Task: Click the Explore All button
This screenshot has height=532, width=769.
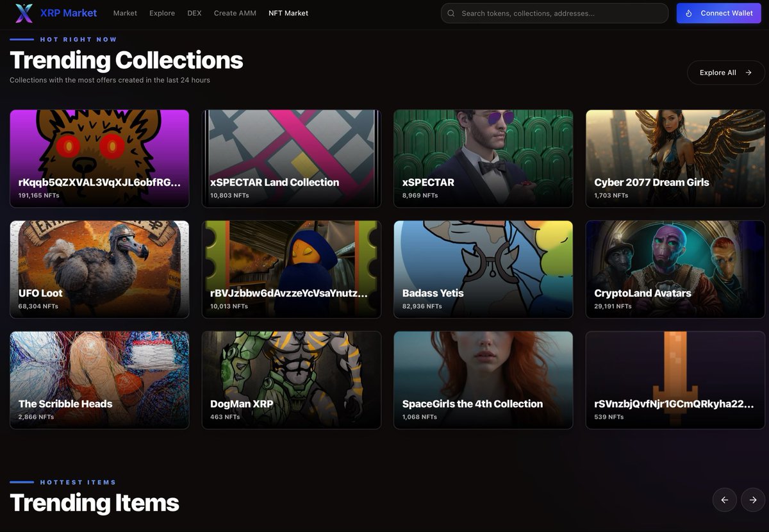Action: click(x=726, y=72)
